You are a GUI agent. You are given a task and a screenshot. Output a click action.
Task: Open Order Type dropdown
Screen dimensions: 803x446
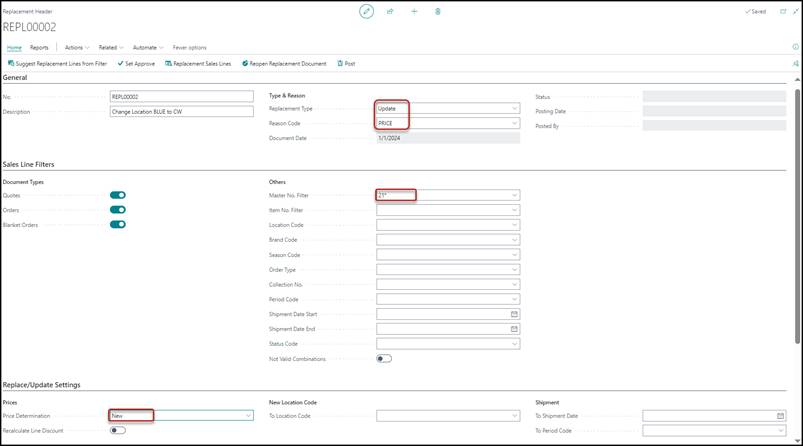pyautogui.click(x=514, y=269)
